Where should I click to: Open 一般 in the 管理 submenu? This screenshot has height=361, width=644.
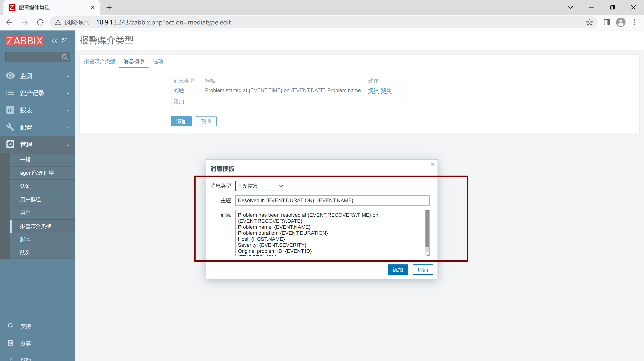pos(43,159)
